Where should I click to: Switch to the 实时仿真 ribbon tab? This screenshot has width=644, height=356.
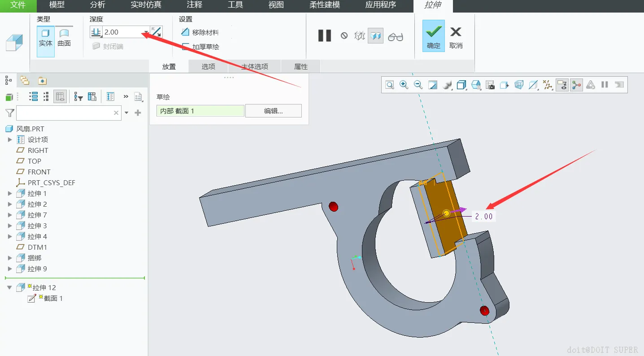[x=146, y=5]
